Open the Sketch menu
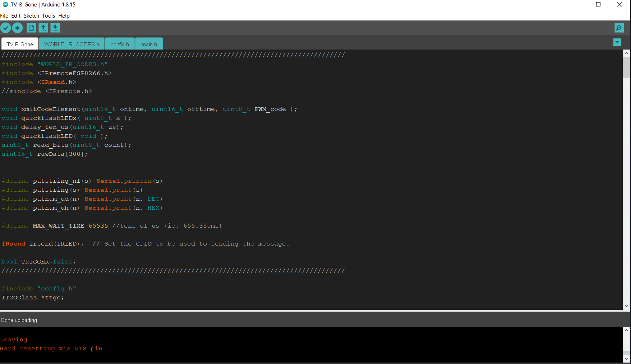The width and height of the screenshot is (631, 364). (x=31, y=15)
